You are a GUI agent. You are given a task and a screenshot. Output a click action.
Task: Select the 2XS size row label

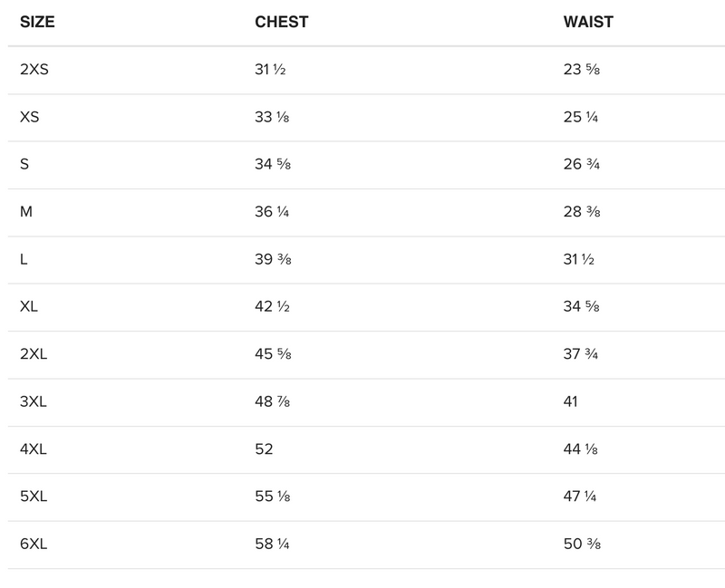[x=34, y=70]
